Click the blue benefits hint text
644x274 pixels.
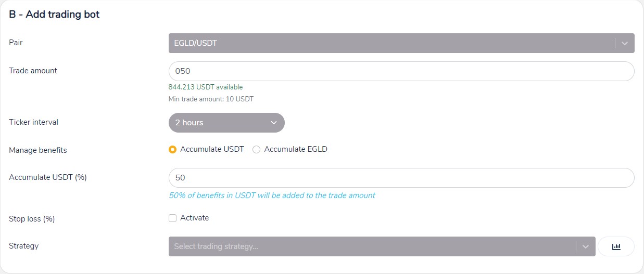tap(272, 196)
